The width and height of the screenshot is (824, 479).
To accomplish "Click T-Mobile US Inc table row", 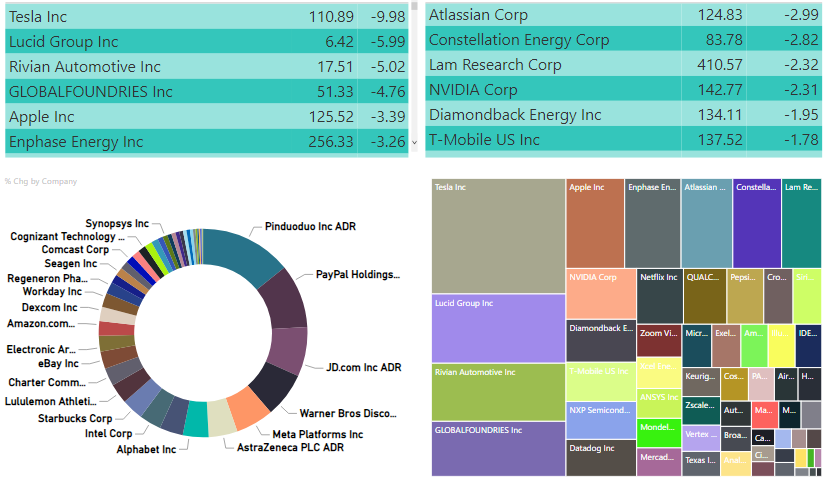I will click(623, 139).
